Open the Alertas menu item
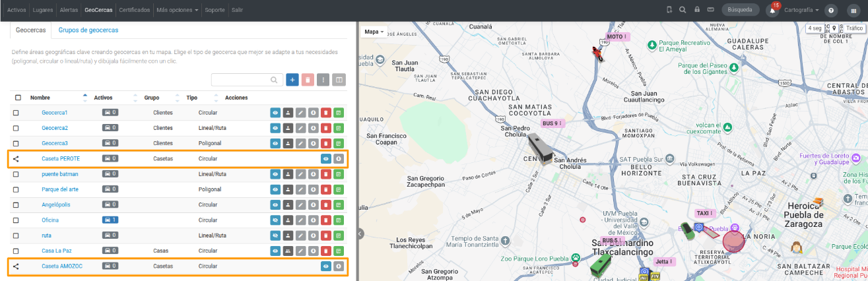This screenshot has height=281, width=868. pyautogui.click(x=69, y=11)
